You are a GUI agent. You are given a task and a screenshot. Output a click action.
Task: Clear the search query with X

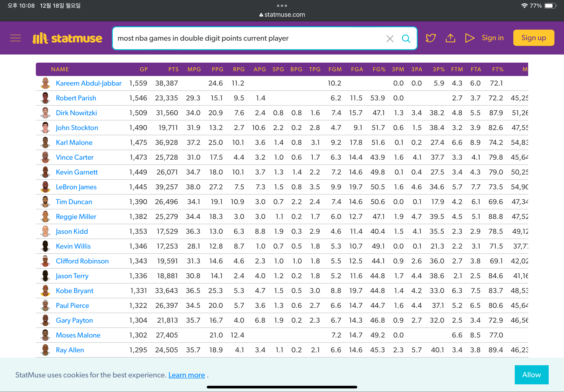[x=390, y=38]
